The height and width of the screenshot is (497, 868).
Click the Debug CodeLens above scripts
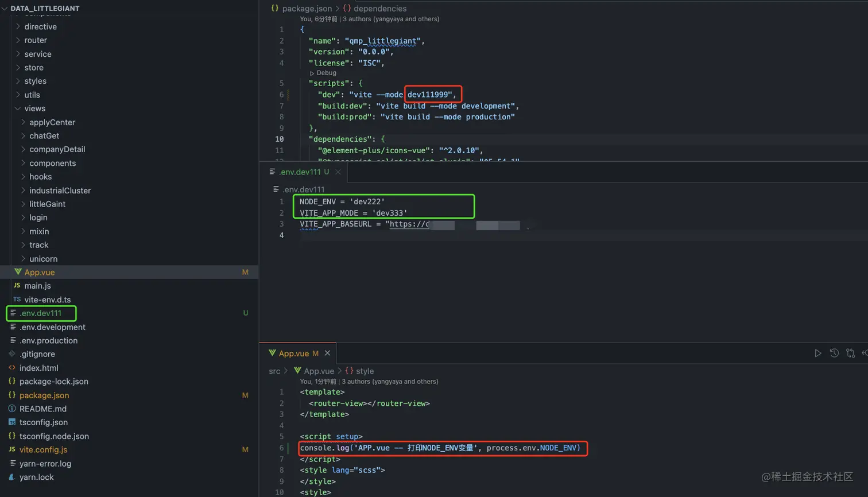[323, 73]
